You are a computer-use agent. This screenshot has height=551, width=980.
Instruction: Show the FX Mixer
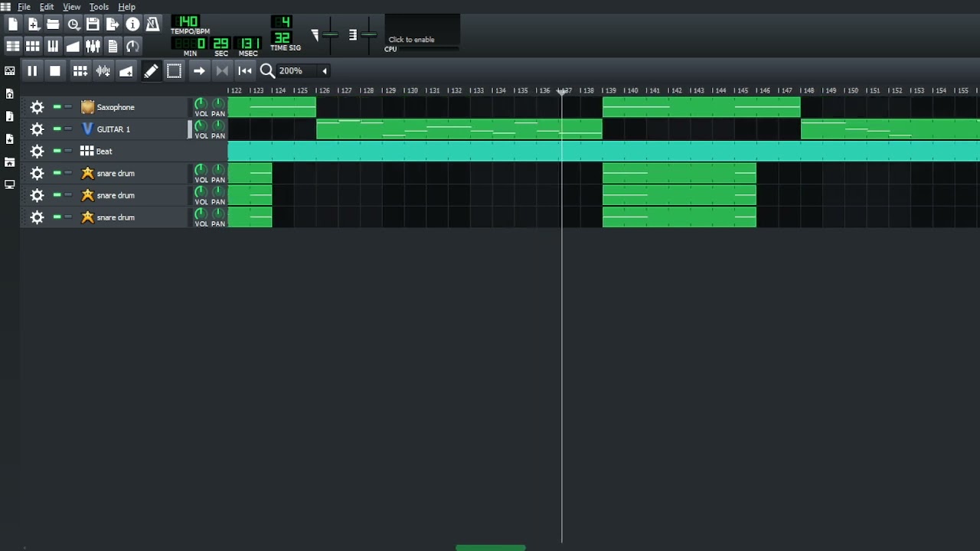[x=93, y=46]
